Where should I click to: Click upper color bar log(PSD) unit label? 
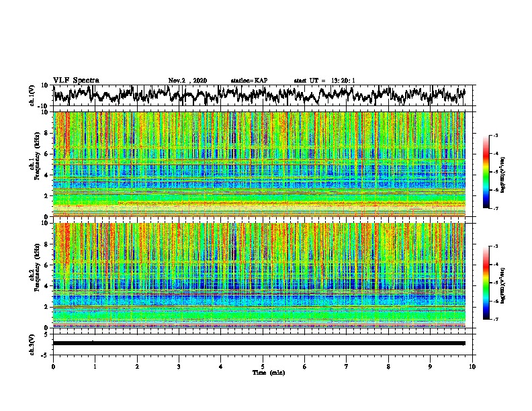click(503, 175)
